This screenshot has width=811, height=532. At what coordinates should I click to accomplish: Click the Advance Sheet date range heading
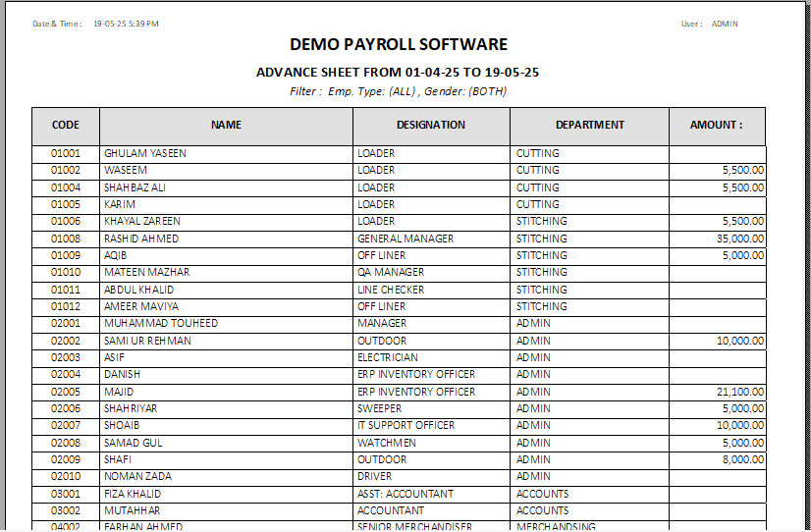pyautogui.click(x=399, y=73)
